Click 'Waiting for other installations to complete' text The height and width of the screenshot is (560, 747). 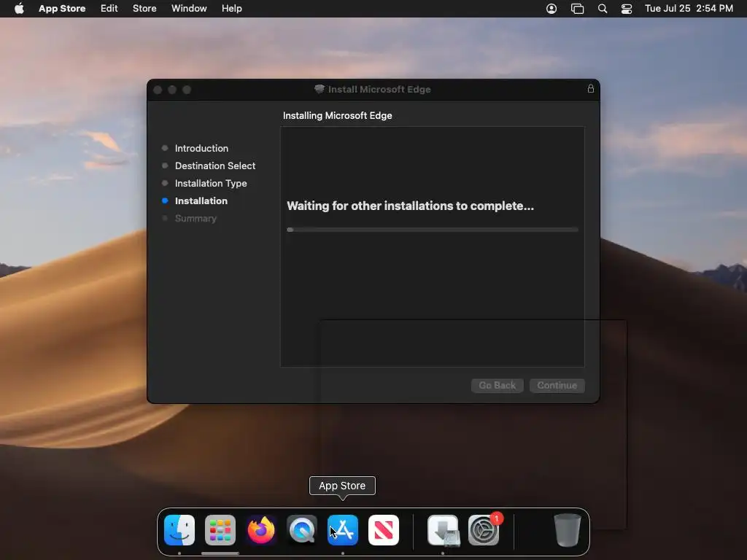coord(410,206)
